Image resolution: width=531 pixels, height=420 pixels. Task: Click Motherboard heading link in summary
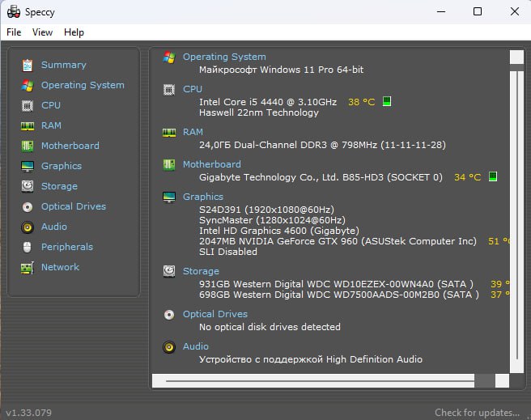[211, 164]
